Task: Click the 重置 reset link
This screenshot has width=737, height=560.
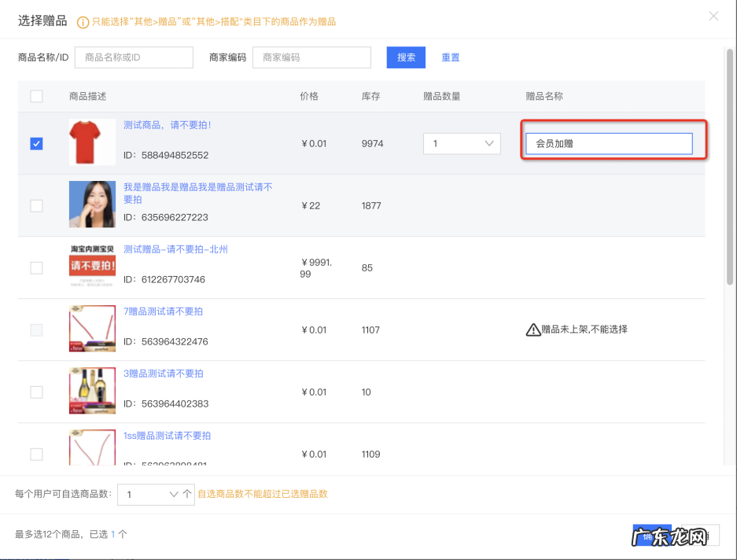Action: tap(451, 57)
